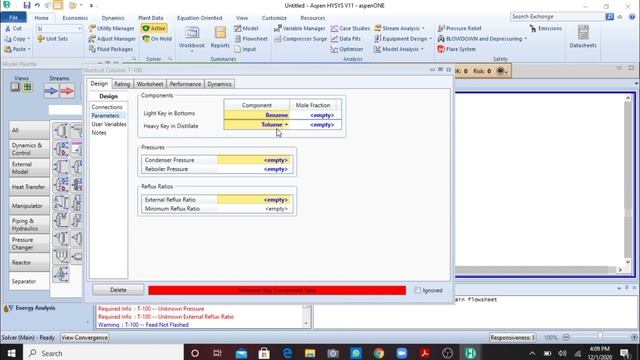Choose the Pressure Changer palette category

tap(29, 243)
